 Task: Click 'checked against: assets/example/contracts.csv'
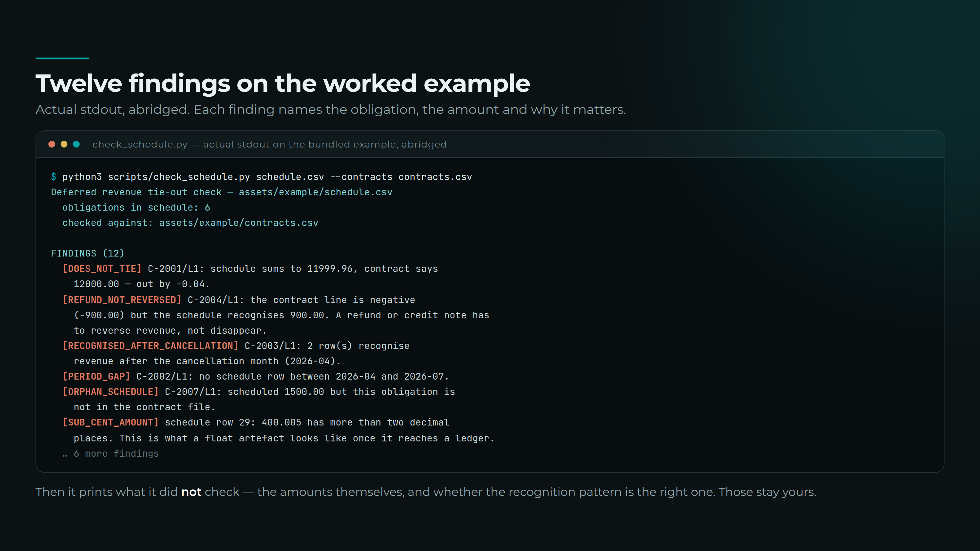click(190, 223)
